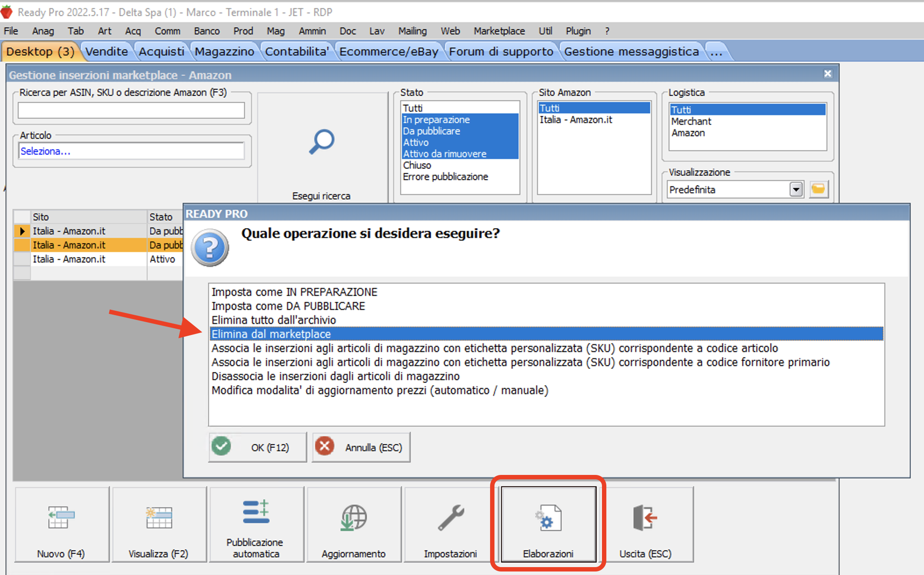Image resolution: width=924 pixels, height=575 pixels.
Task: Open the Gestione messaggistica tab
Action: 631,52
